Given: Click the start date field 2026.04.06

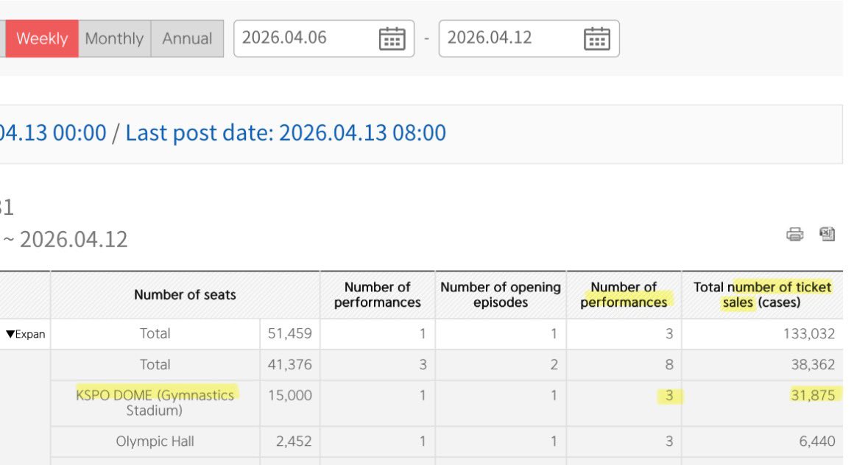Looking at the screenshot, I should point(324,38).
